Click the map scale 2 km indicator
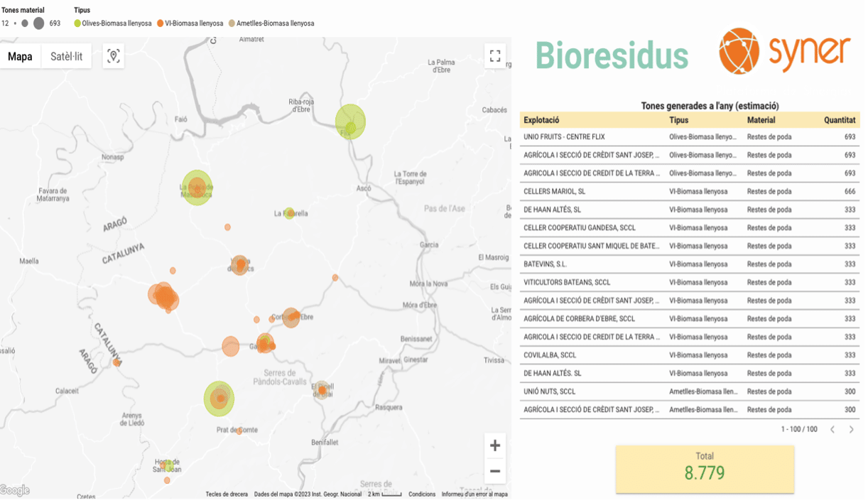This screenshot has height=503, width=868. [384, 494]
